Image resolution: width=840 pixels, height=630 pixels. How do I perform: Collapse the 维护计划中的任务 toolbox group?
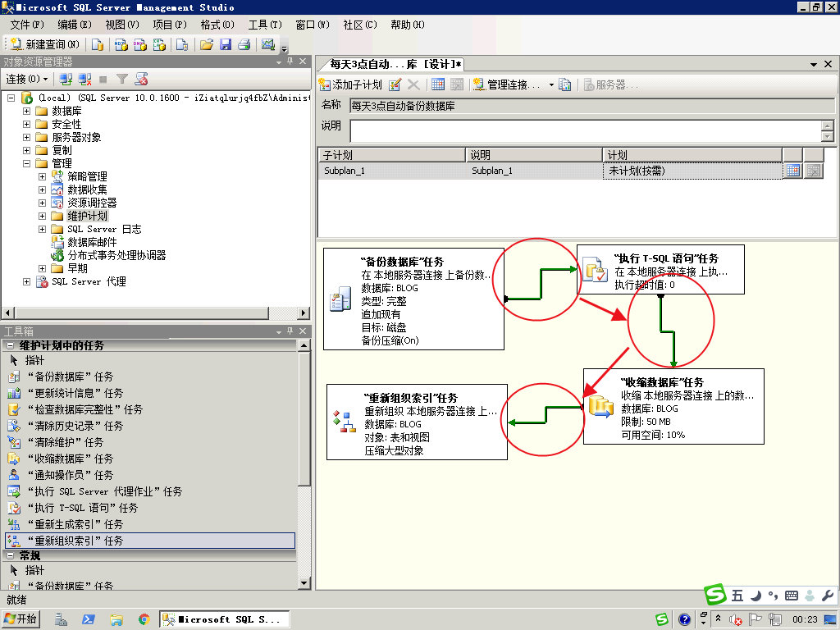(10, 345)
